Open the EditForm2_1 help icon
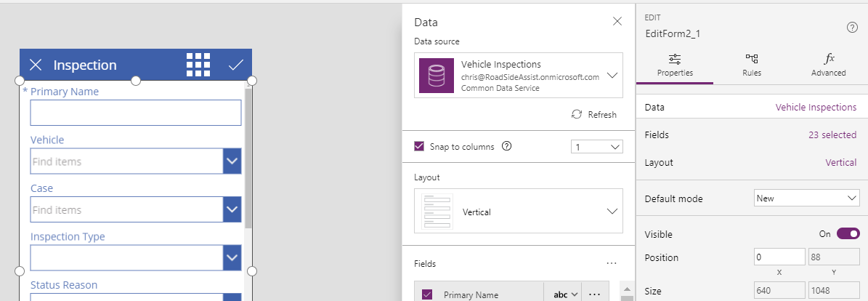 pos(853,28)
